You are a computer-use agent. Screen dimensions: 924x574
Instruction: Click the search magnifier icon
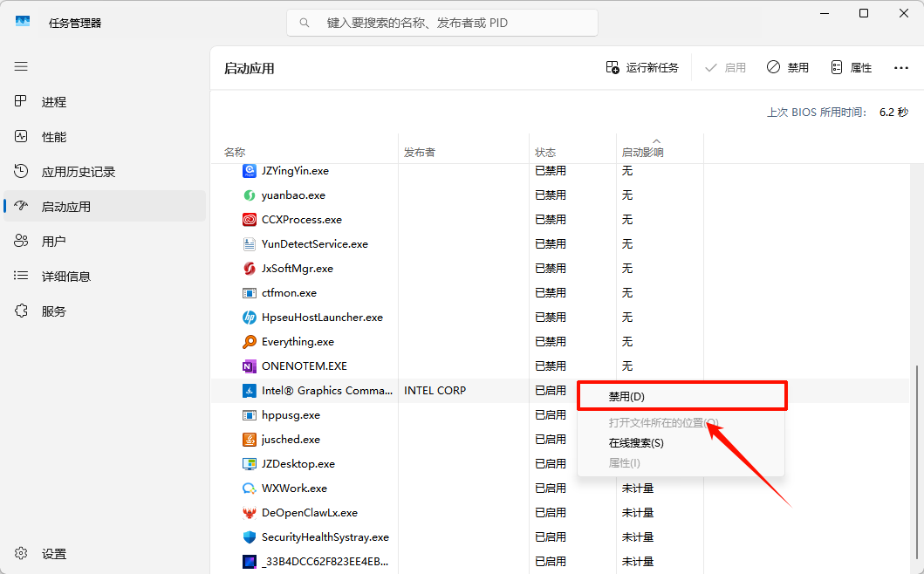click(x=304, y=23)
